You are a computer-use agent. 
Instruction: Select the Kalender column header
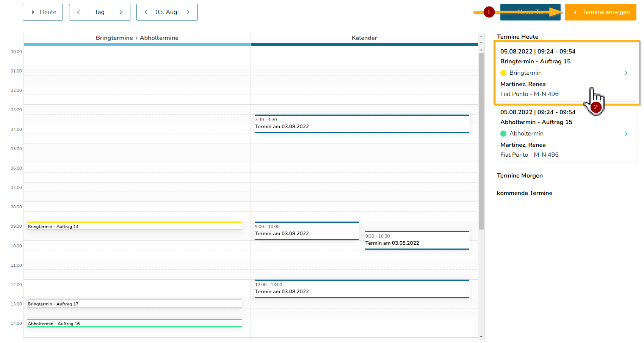point(364,38)
